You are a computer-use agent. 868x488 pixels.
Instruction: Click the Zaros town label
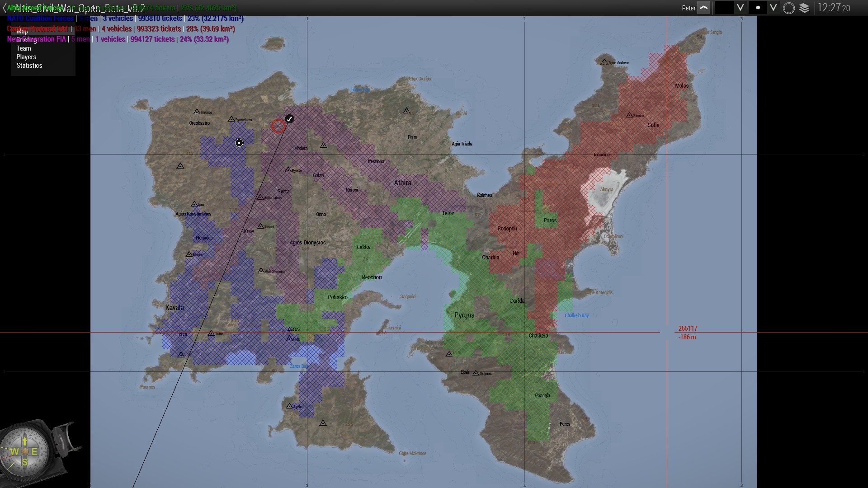[293, 329]
